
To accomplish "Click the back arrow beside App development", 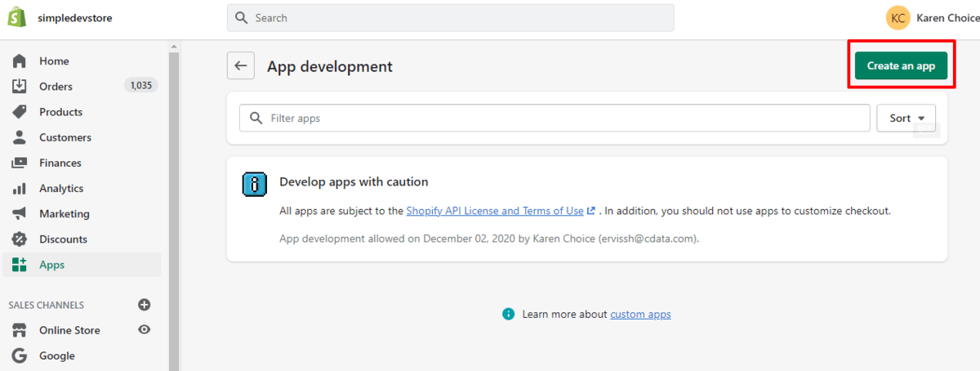I will click(240, 66).
